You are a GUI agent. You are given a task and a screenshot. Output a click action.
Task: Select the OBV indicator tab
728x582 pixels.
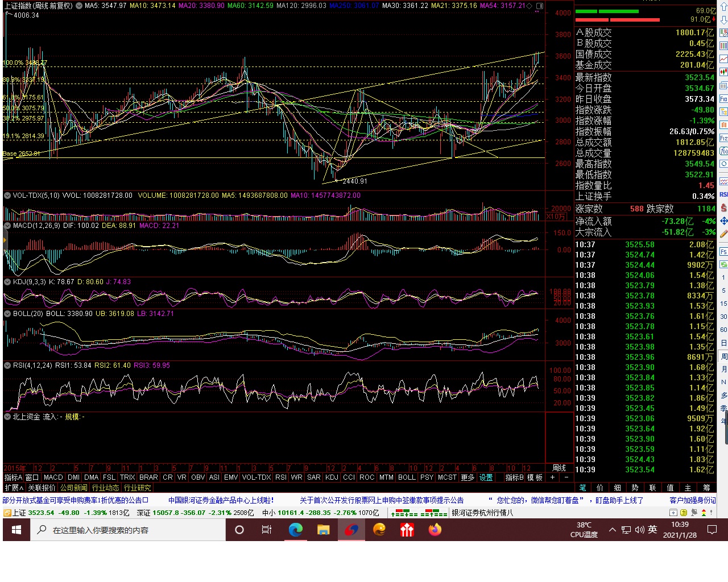coord(198,477)
